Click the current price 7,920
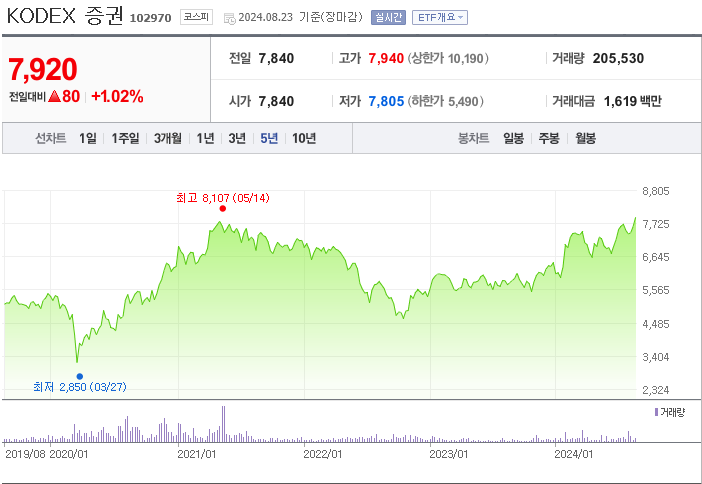The width and height of the screenshot is (702, 484). pos(43,69)
